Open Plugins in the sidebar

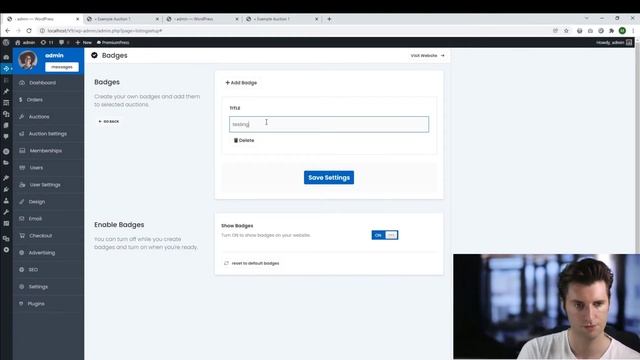pyautogui.click(x=48, y=304)
